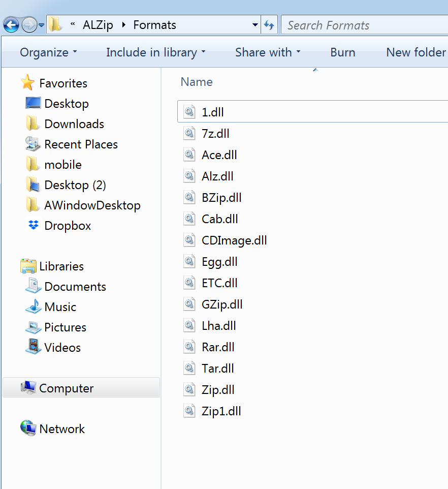Open the address bar history dropdown

(255, 24)
